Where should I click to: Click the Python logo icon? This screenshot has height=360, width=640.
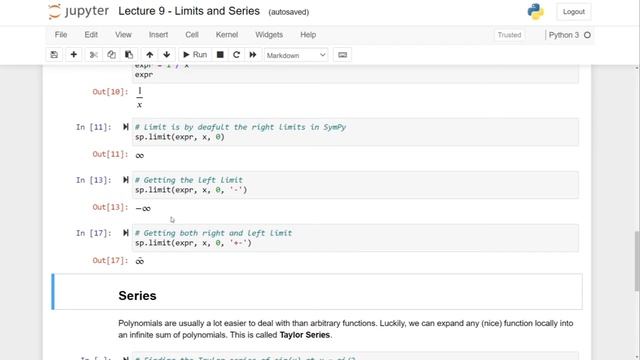535,11
